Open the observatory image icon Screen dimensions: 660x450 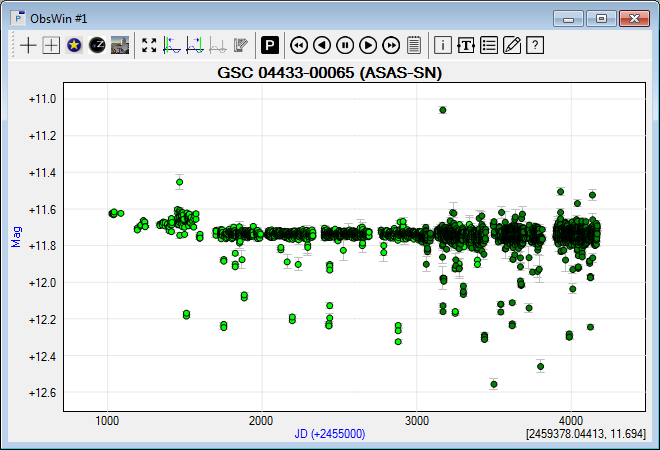point(120,45)
